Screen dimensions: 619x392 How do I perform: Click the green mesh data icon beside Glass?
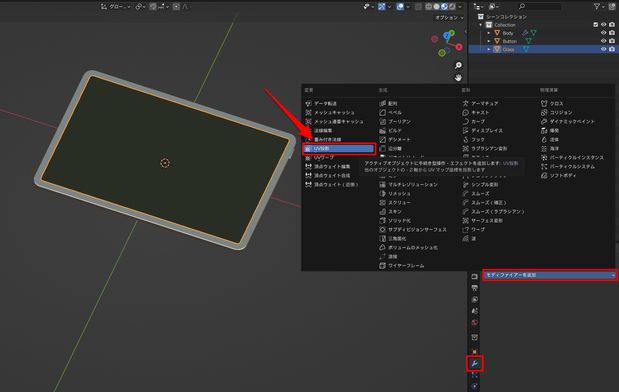(526, 49)
